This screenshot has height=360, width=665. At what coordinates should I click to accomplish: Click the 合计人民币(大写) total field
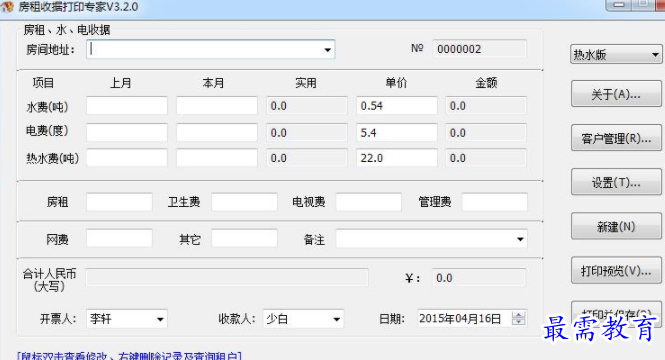coord(227,277)
